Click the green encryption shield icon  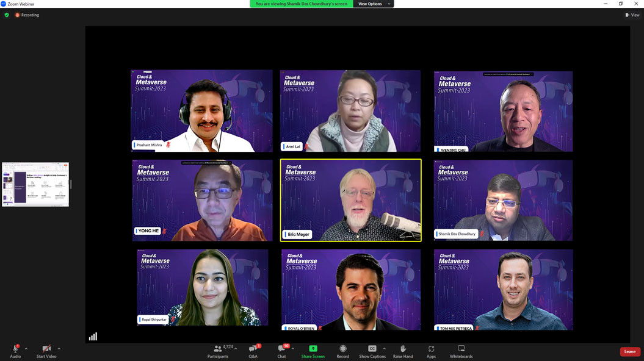coord(7,15)
